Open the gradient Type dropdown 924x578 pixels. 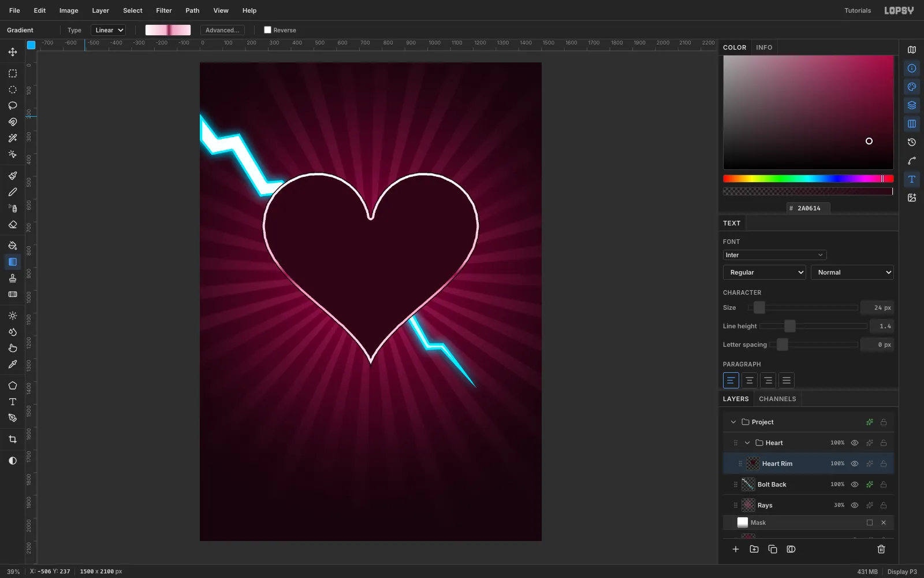pos(109,30)
